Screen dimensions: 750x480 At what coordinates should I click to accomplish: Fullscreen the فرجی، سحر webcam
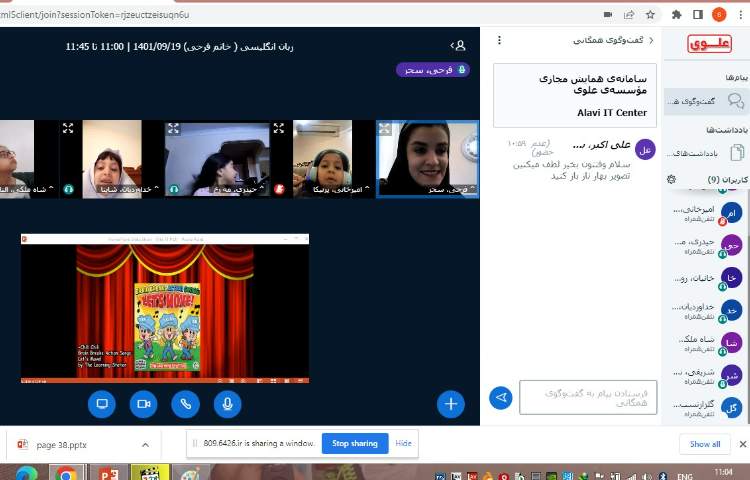pyautogui.click(x=385, y=128)
